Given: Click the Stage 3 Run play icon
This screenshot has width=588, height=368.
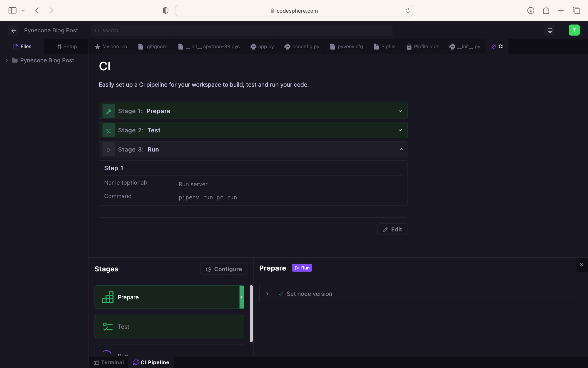Looking at the screenshot, I should (108, 150).
